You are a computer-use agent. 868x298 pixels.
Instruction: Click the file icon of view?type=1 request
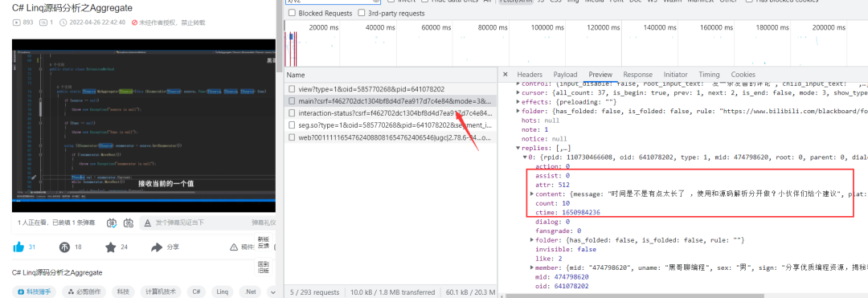point(291,89)
